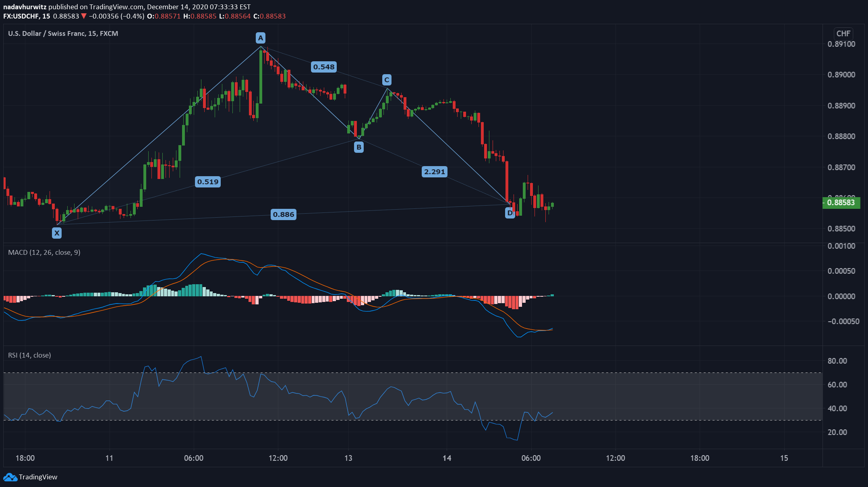The width and height of the screenshot is (868, 487).
Task: Click the 40.00 RSI axis label
Action: pyautogui.click(x=837, y=408)
